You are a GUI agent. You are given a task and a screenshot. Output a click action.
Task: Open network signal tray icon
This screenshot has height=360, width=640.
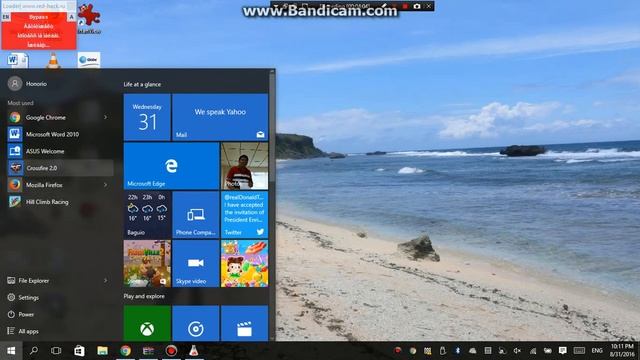[533, 351]
